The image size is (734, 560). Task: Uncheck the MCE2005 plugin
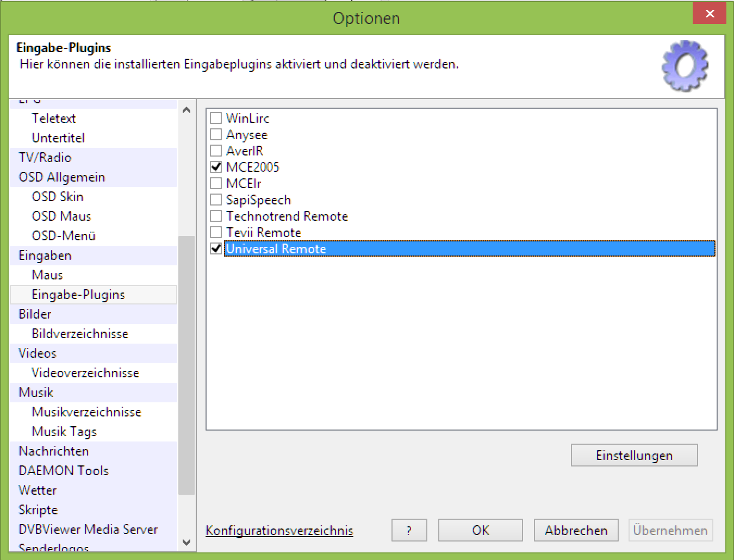pos(216,167)
